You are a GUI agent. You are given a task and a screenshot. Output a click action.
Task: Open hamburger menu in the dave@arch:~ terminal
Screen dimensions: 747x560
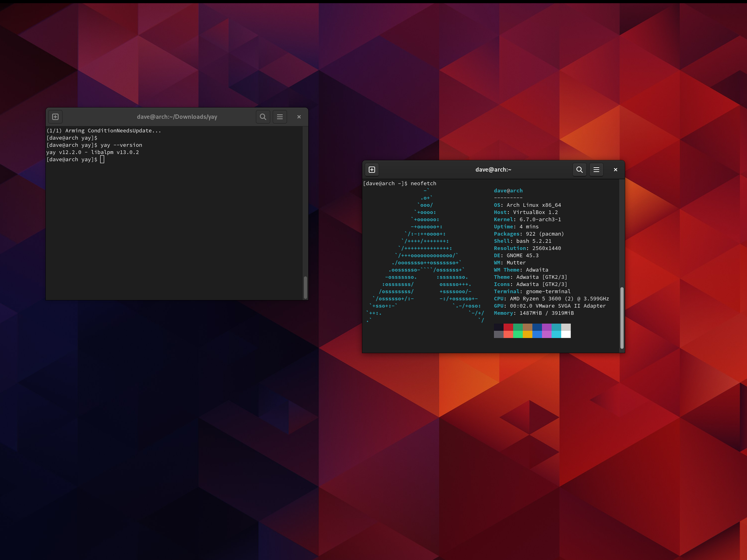click(x=596, y=169)
